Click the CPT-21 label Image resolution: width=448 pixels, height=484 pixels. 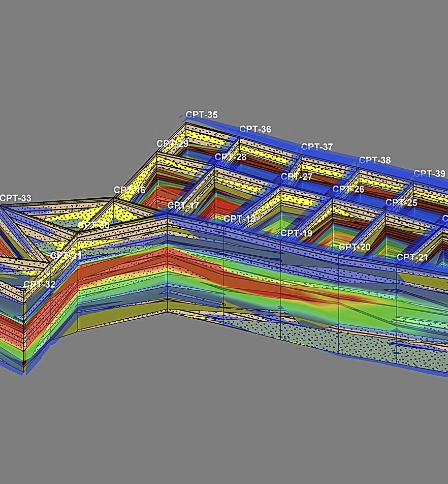(x=412, y=257)
